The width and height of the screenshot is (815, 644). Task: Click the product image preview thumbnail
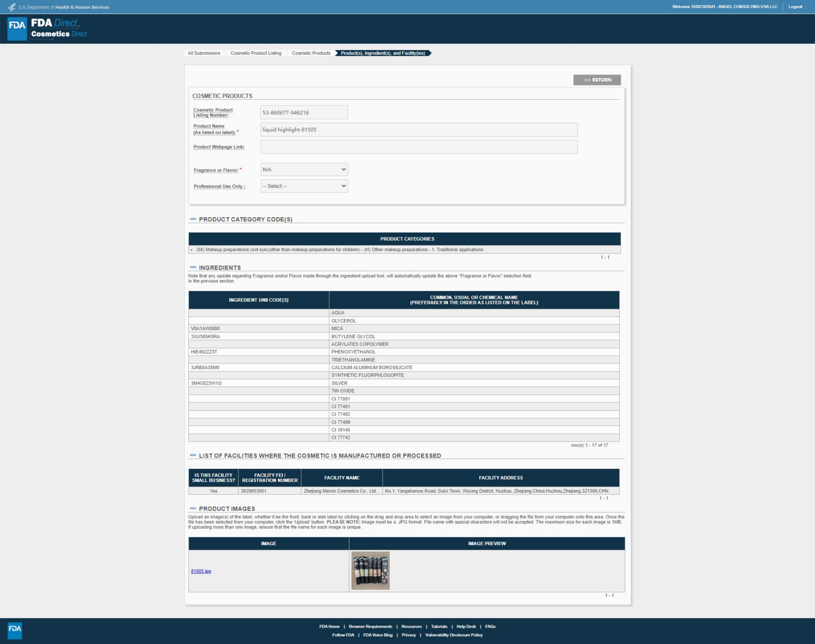[370, 570]
